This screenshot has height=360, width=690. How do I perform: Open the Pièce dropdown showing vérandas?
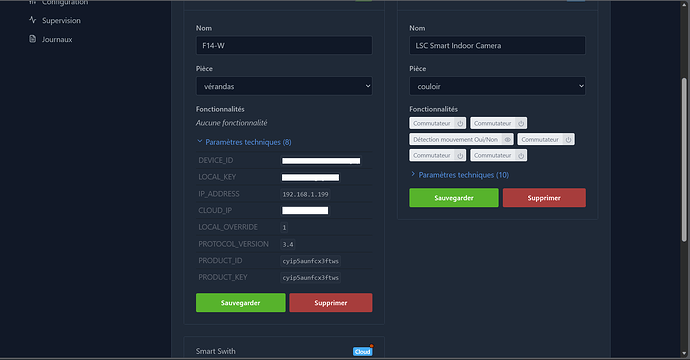(x=284, y=86)
